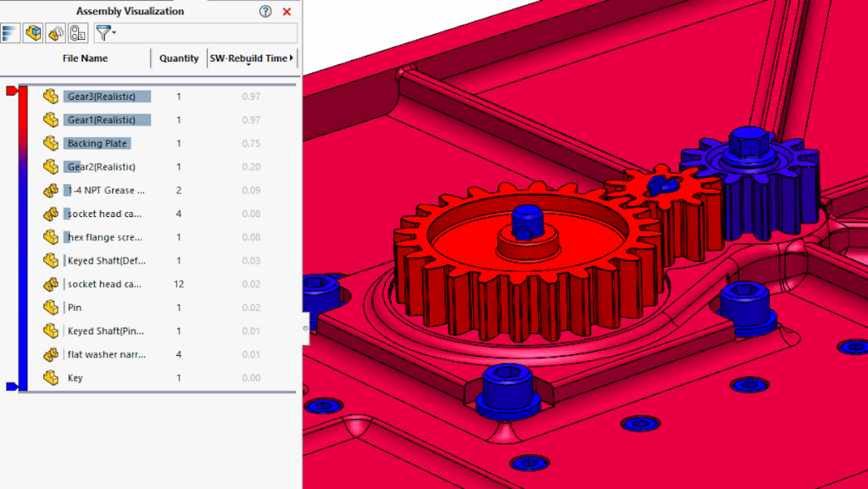Click the SW-Rebuild Time column header
Screen dimensions: 868x489
(248, 58)
